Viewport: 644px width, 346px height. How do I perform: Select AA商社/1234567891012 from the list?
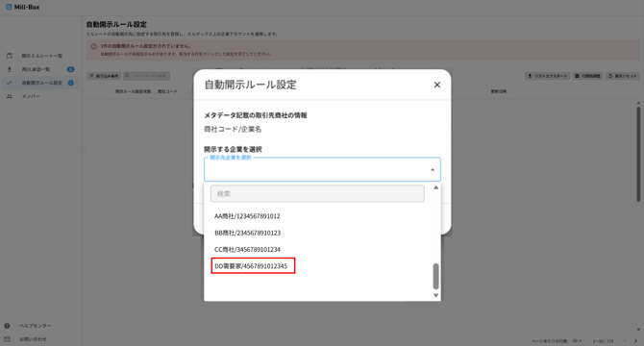click(x=247, y=216)
